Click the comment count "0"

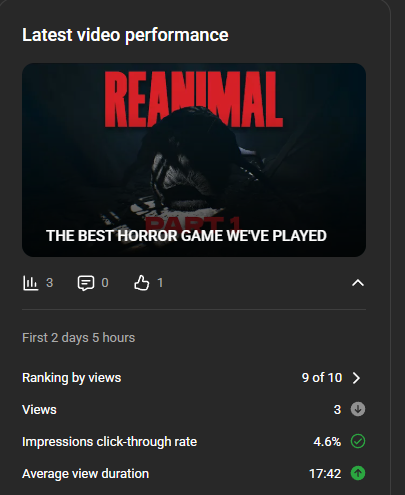point(105,283)
